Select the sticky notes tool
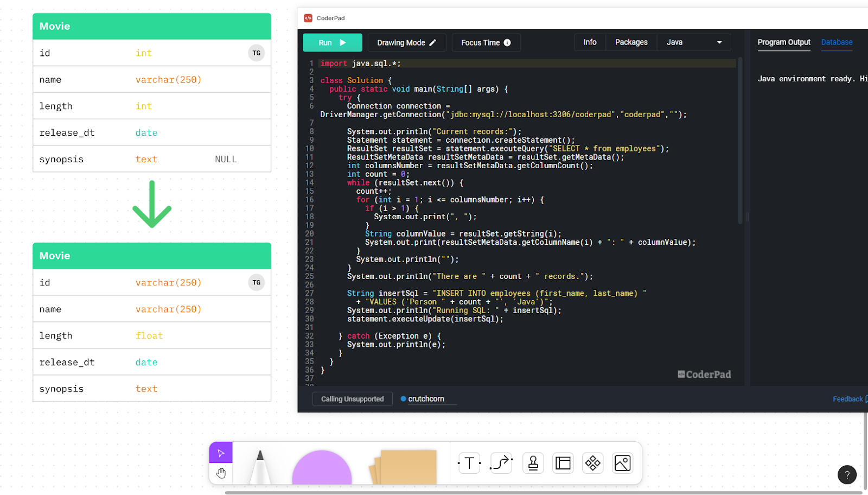This screenshot has width=868, height=495. click(404, 467)
